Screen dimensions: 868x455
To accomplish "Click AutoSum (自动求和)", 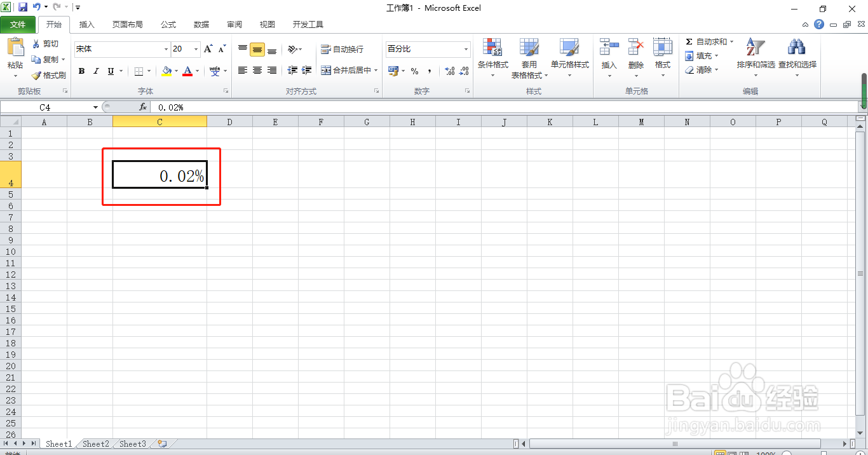I will 706,42.
